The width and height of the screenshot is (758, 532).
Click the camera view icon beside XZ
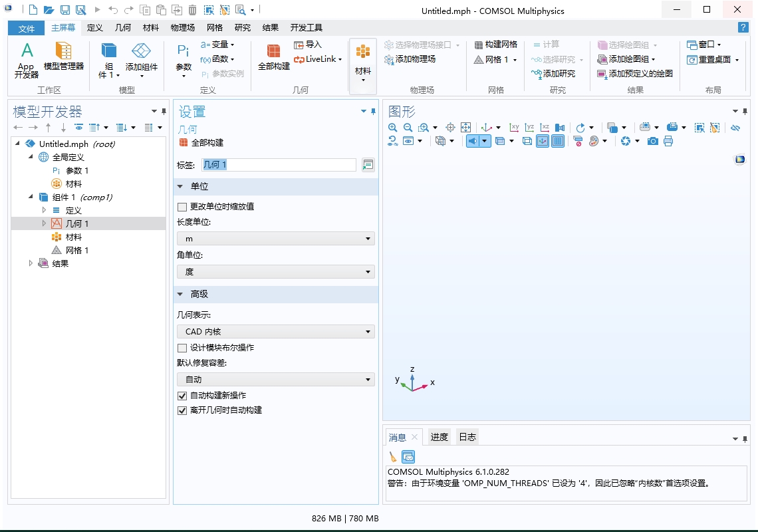click(x=560, y=128)
